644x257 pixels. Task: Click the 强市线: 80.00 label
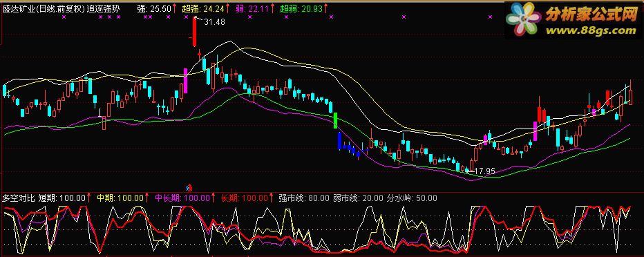[304, 198]
